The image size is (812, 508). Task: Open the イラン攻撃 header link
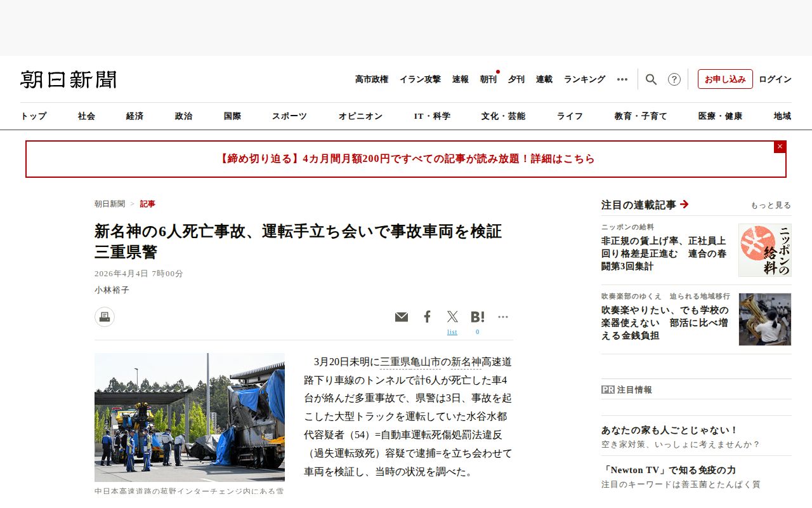(x=420, y=79)
